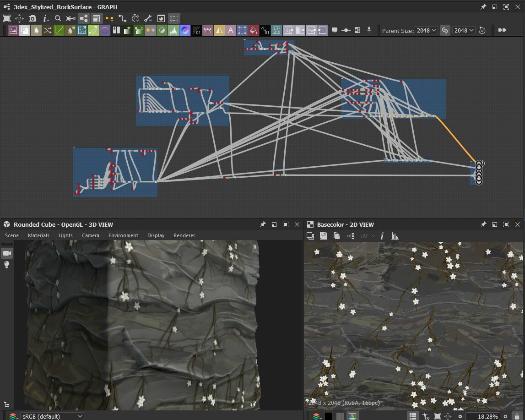
Task: Add a comment using the speech bubble icon
Action: tap(335, 30)
